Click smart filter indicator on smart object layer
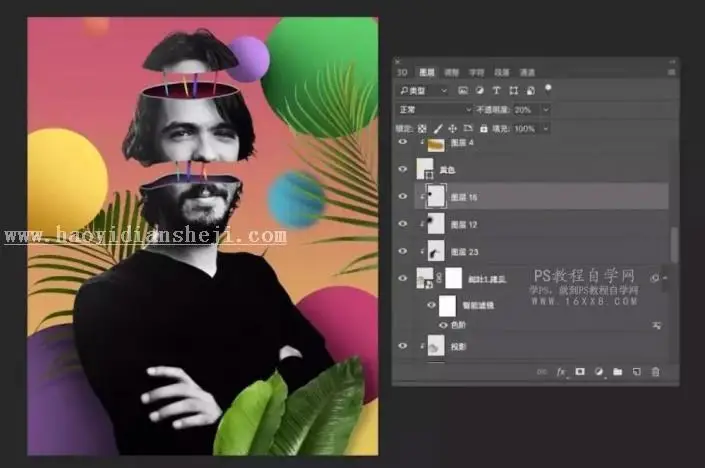Viewport: 705px width, 468px height. (x=655, y=278)
